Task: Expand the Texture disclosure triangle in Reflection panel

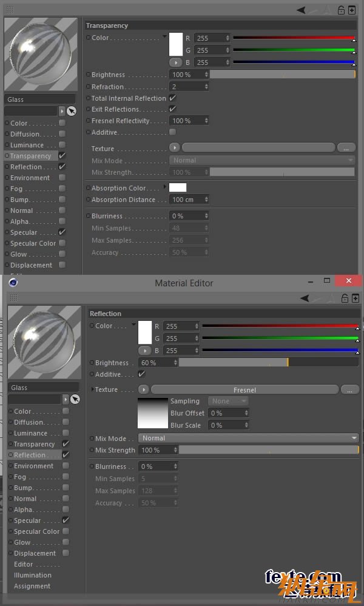Action: tap(93, 389)
